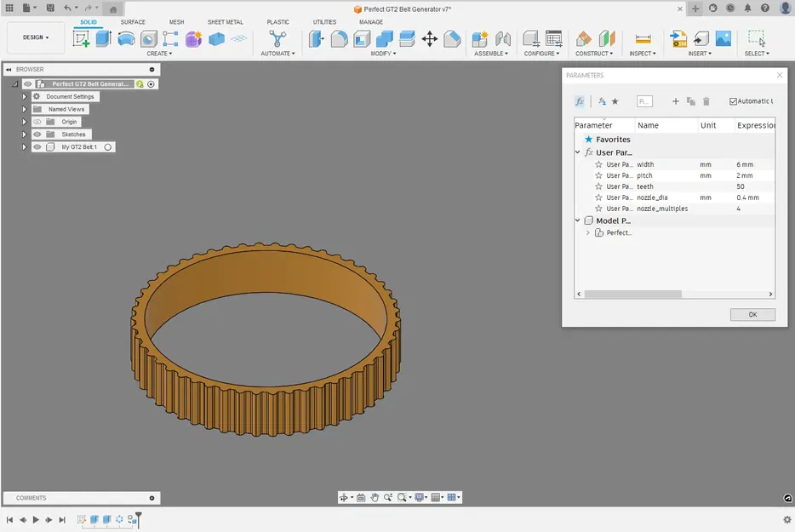Uncheck the Automatic checkbox in Parameters

pyautogui.click(x=733, y=100)
